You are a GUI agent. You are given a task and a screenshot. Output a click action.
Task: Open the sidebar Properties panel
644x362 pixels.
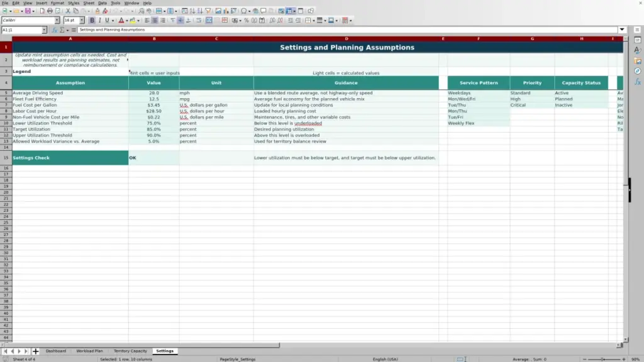click(x=638, y=40)
